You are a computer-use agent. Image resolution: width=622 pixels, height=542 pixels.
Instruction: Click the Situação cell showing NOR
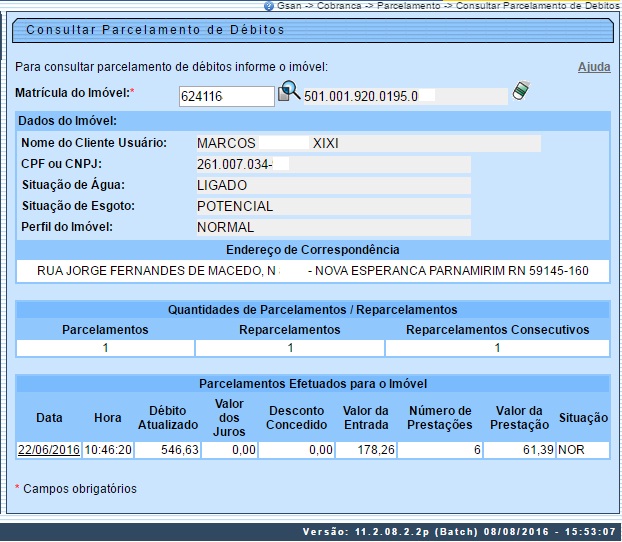[x=582, y=450]
